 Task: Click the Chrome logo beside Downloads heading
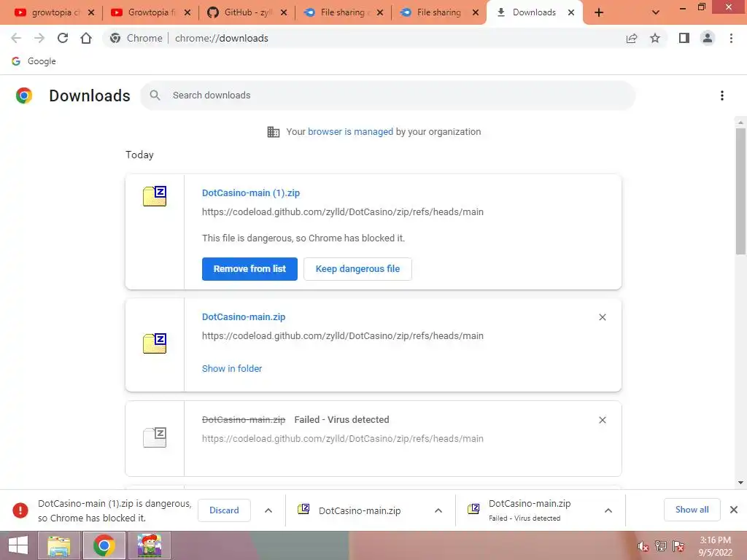pos(24,96)
